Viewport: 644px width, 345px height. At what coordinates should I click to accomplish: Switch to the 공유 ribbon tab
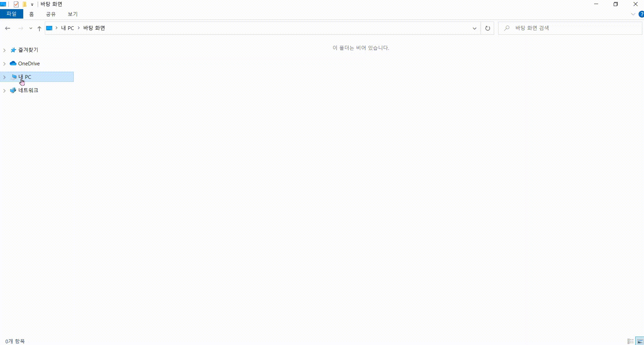pyautogui.click(x=51, y=14)
